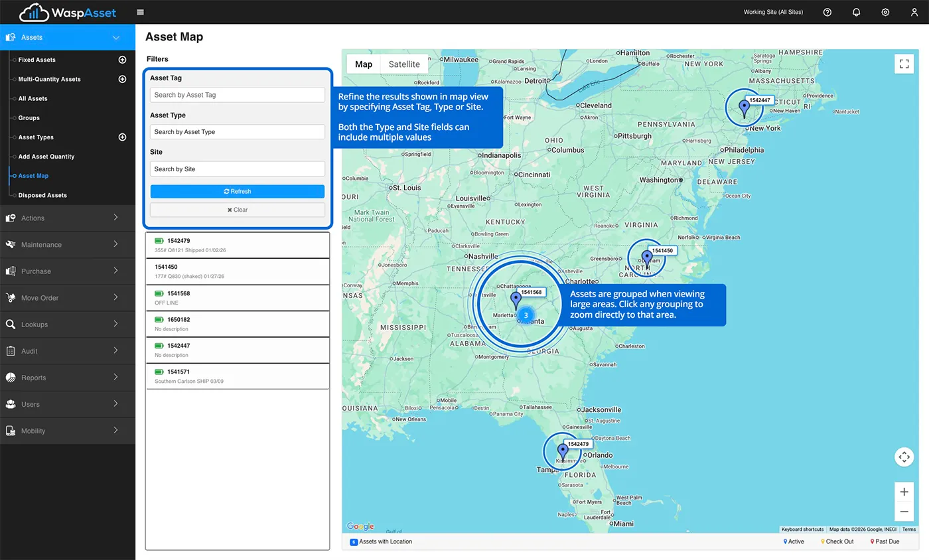929x560 pixels.
Task: Open the settings gear icon
Action: click(x=885, y=12)
